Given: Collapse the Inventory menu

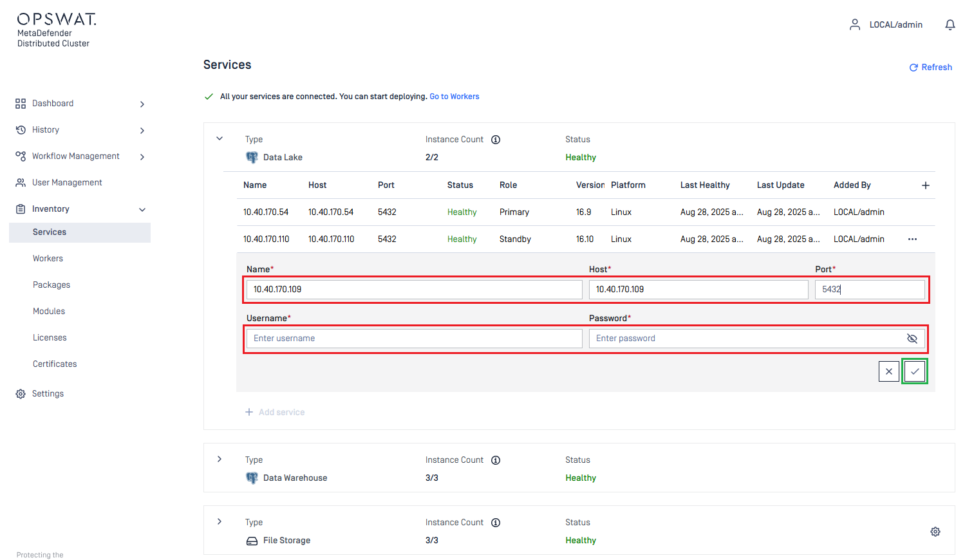Looking at the screenshot, I should coord(142,210).
